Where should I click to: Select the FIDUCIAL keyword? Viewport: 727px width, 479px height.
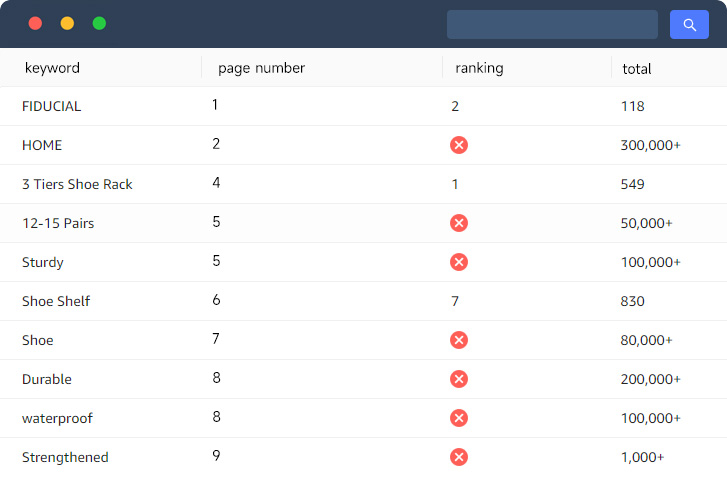pyautogui.click(x=51, y=106)
